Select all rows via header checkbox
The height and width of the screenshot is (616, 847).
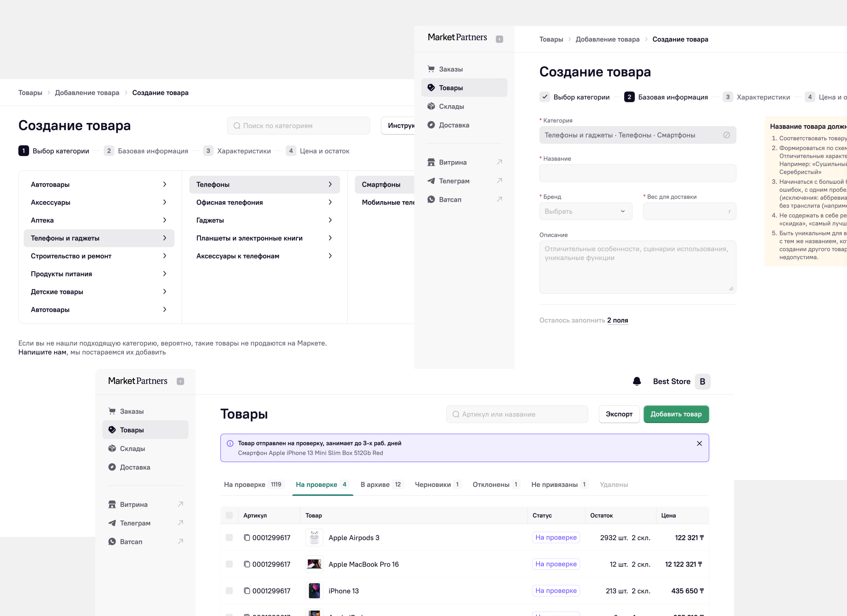[229, 515]
